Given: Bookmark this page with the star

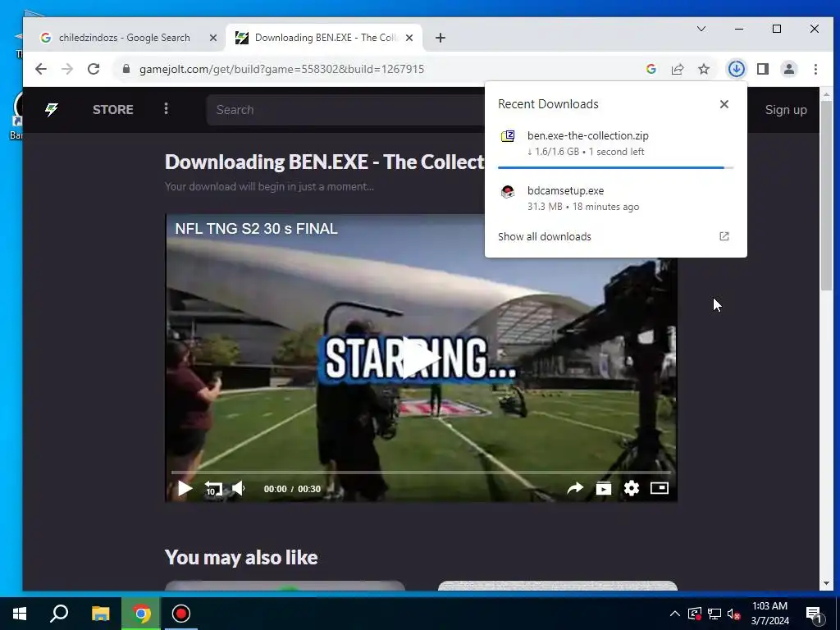Looking at the screenshot, I should point(703,69).
